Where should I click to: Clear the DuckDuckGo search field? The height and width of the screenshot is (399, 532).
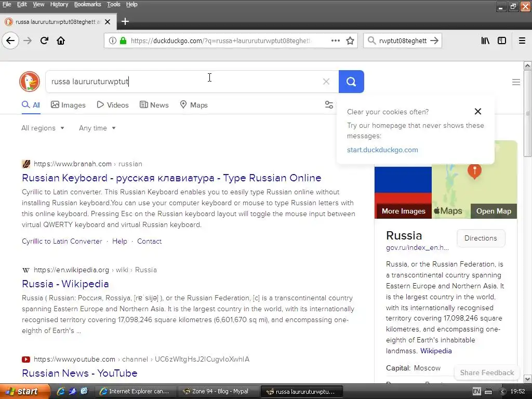point(326,82)
